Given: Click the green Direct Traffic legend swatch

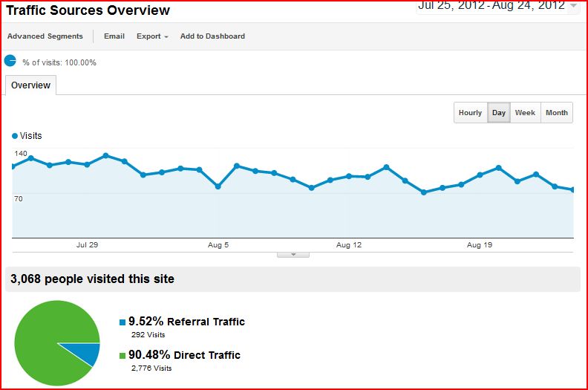Looking at the screenshot, I should 122,356.
